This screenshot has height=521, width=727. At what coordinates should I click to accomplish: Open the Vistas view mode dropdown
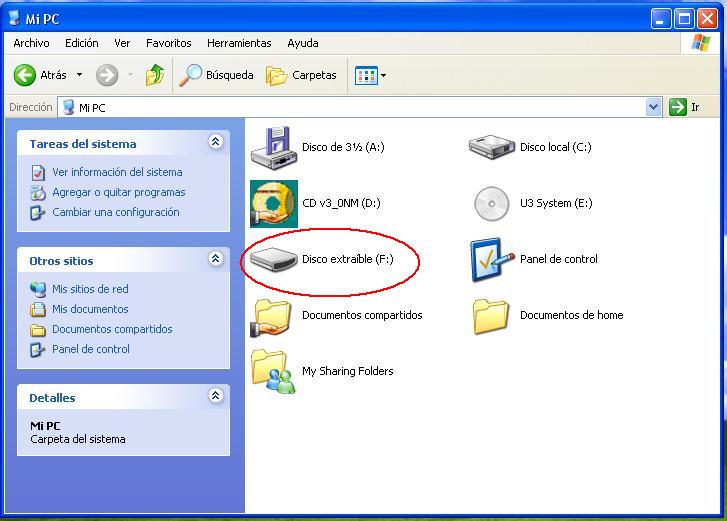tap(370, 76)
